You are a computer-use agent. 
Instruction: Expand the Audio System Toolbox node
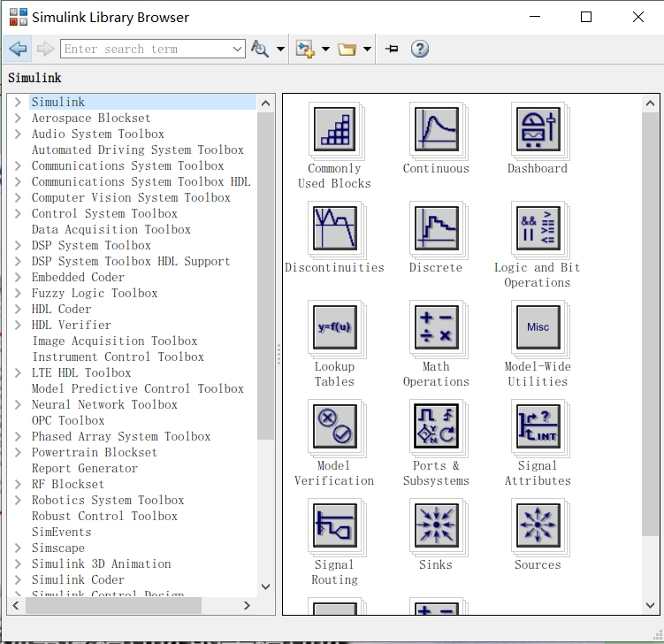click(18, 134)
